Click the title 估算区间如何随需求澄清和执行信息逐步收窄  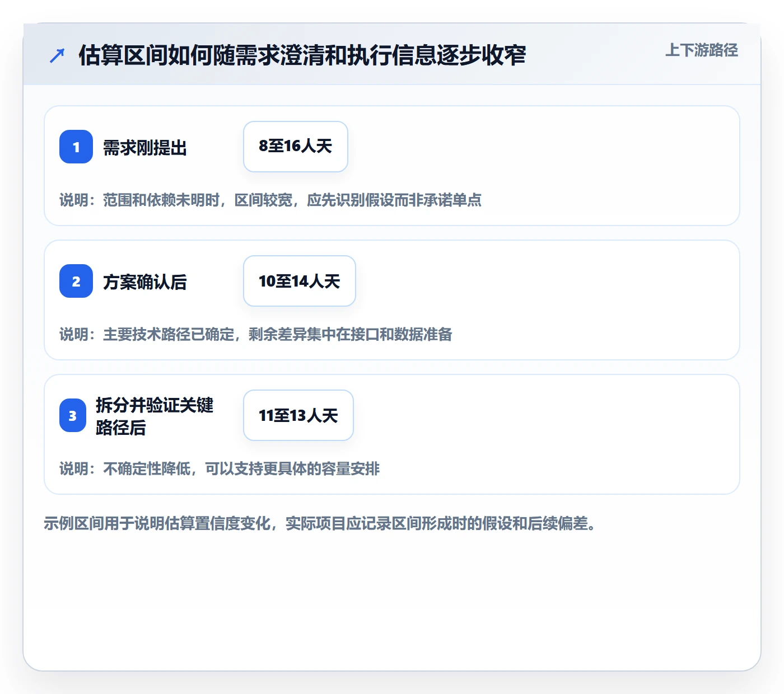pos(302,55)
